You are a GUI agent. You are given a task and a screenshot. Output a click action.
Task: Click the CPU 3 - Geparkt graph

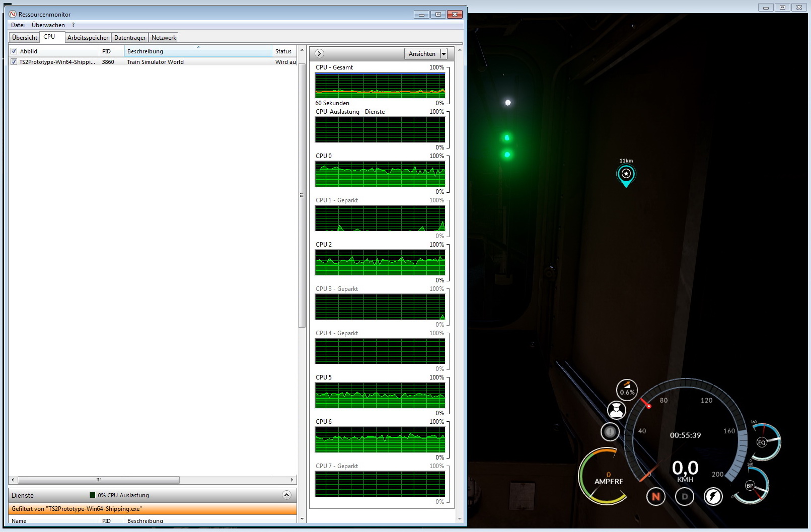380,307
